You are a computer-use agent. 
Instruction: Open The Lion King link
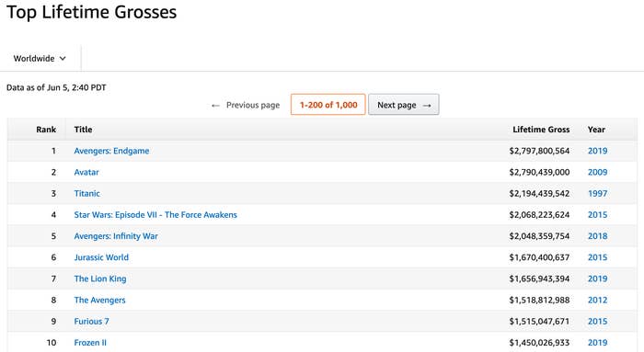pyautogui.click(x=99, y=278)
